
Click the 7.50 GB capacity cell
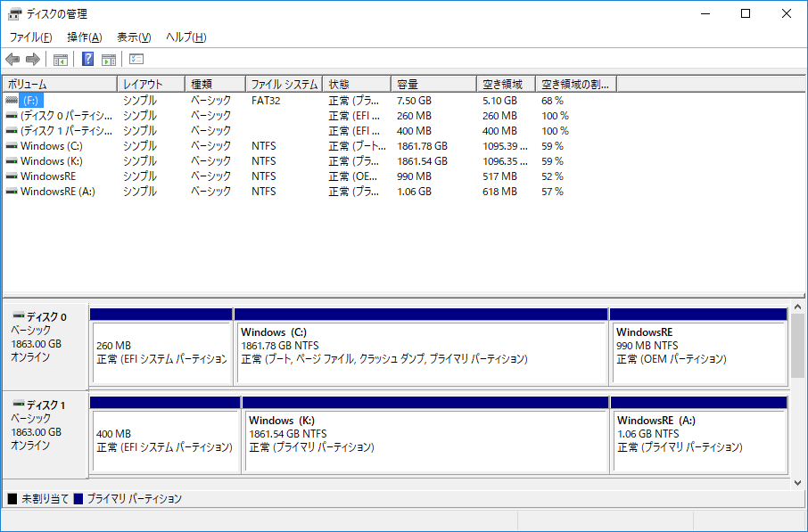coord(414,101)
